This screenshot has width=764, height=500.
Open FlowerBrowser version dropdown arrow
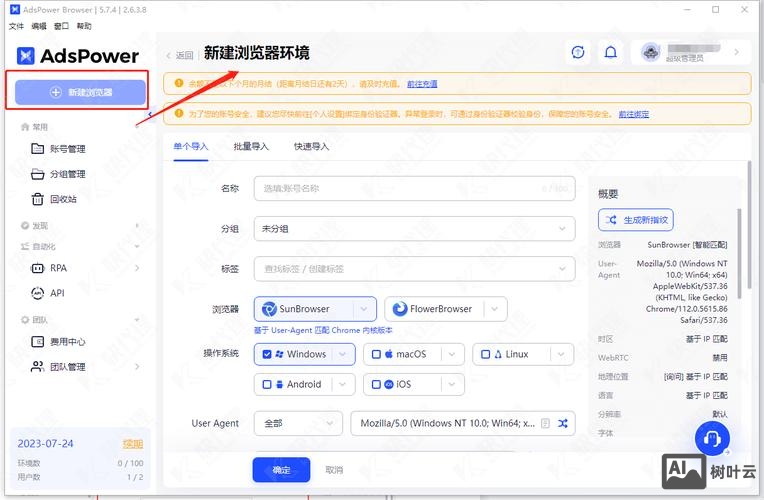point(495,309)
